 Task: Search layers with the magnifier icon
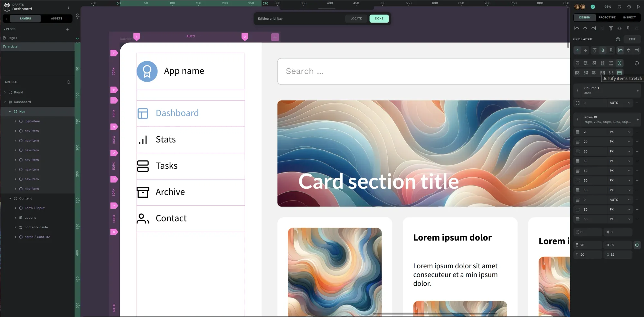(69, 82)
